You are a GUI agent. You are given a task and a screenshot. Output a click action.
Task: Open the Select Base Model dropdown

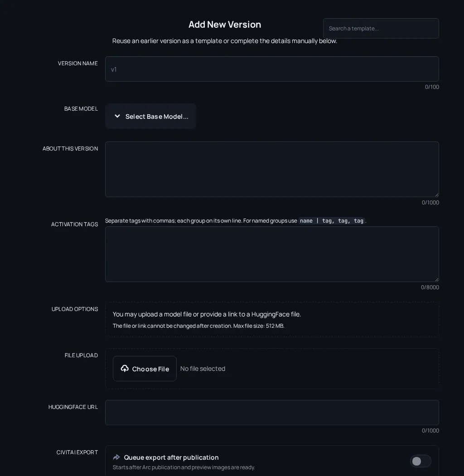tap(150, 116)
